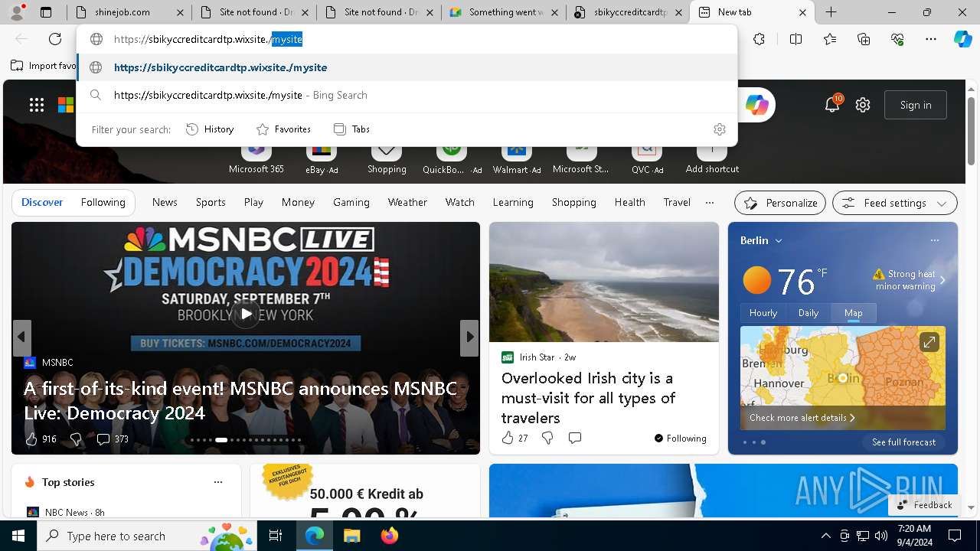Image resolution: width=980 pixels, height=551 pixels.
Task: Open page settings gear icon
Action: point(863,105)
